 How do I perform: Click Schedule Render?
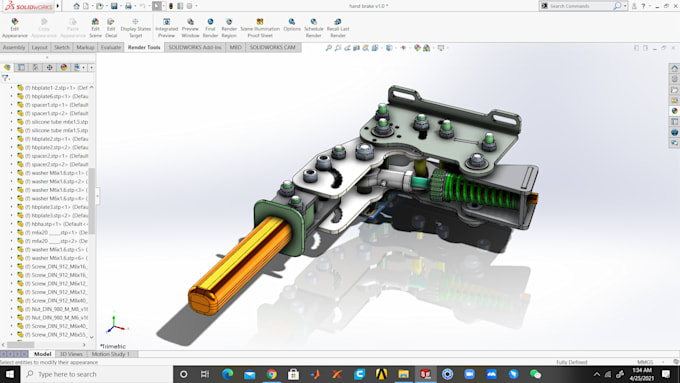pos(314,28)
